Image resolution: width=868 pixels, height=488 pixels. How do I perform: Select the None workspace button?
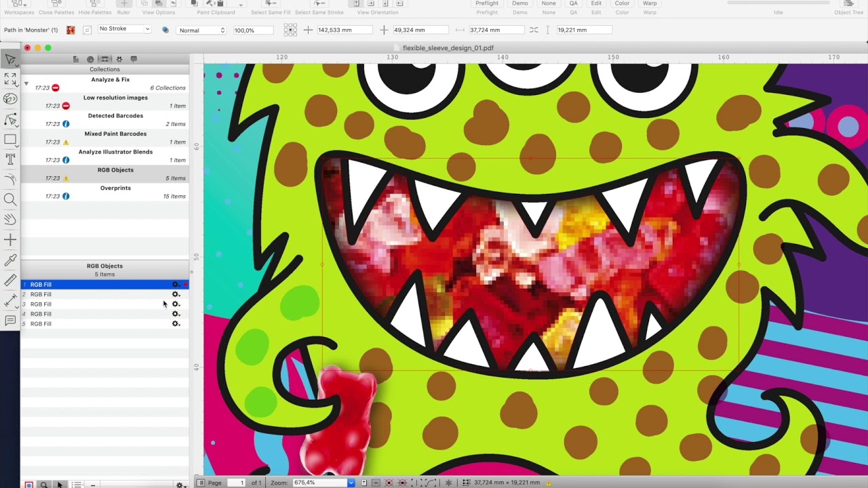549,3
